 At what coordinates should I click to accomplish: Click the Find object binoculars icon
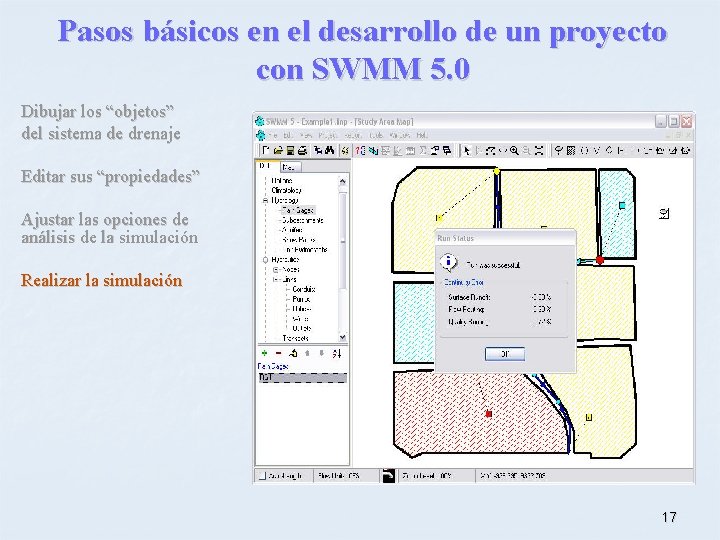point(330,151)
